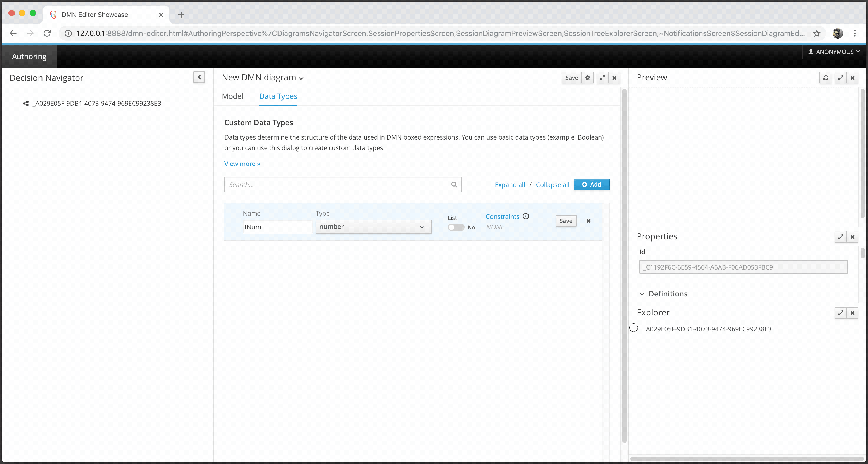
Task: Toggle the List switch for tNum
Action: 456,227
